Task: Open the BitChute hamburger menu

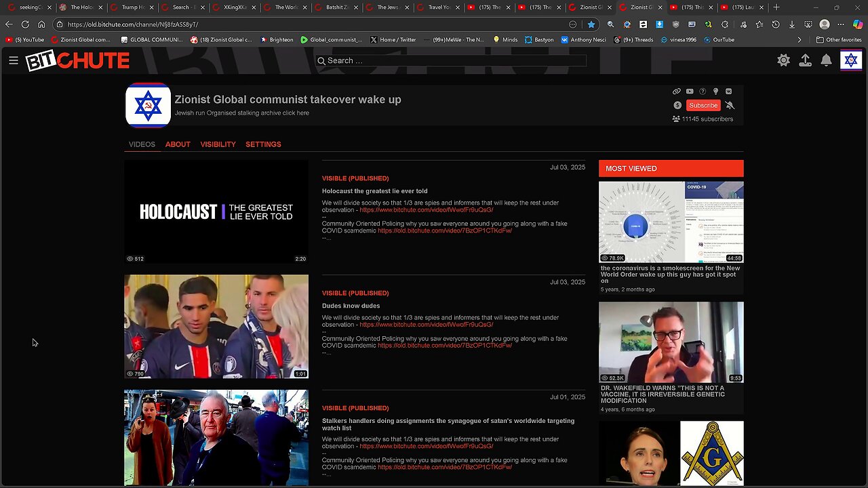Action: [14, 60]
